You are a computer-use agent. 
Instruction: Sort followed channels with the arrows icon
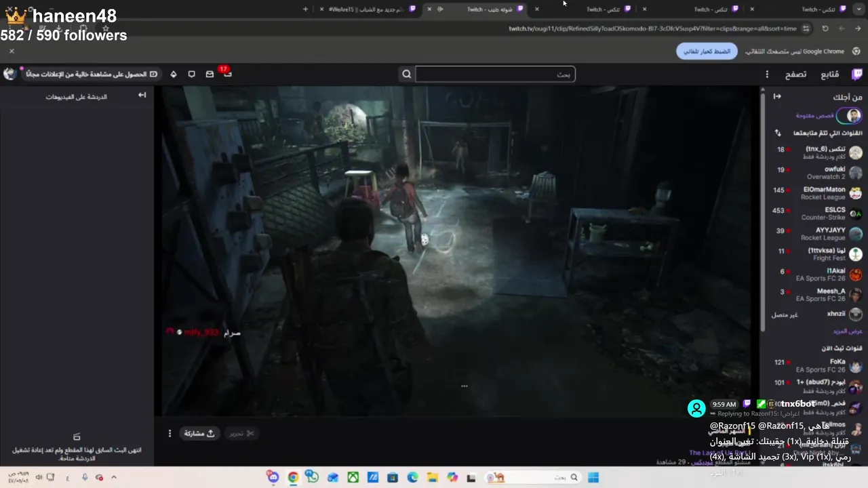coord(777,133)
